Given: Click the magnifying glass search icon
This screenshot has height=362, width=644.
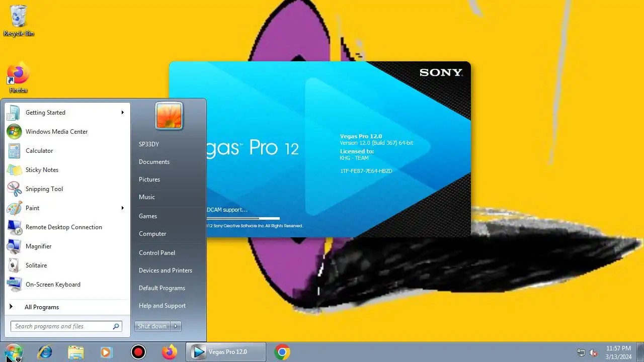Looking at the screenshot, I should click(116, 326).
